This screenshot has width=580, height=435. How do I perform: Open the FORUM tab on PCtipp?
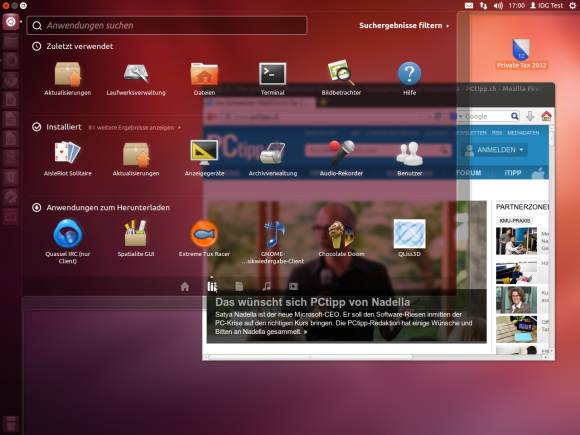pyautogui.click(x=469, y=173)
